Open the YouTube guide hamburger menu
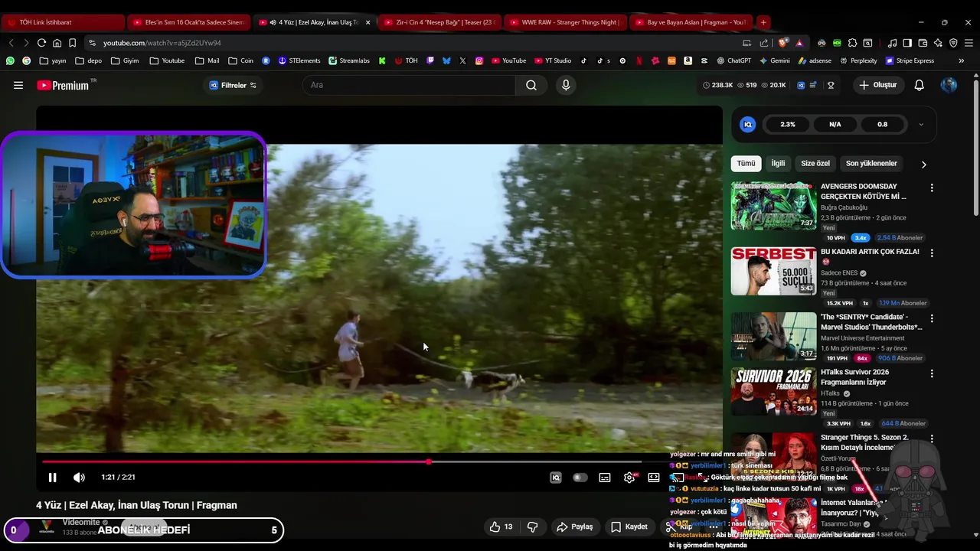Screen dimensions: 980x551 [x=18, y=85]
